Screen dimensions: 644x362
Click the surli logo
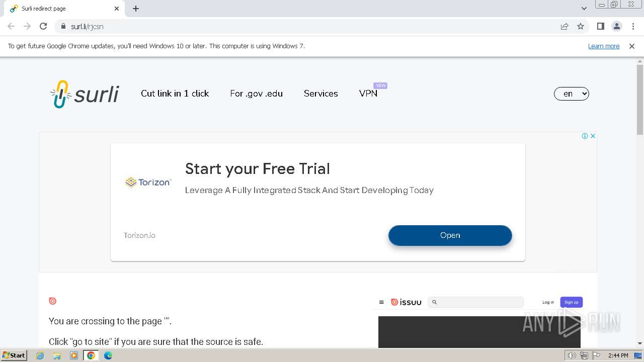(x=85, y=94)
